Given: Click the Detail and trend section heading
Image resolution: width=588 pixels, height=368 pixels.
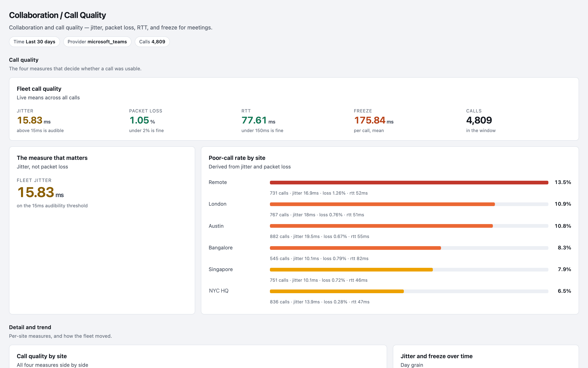Looking at the screenshot, I should (30, 327).
